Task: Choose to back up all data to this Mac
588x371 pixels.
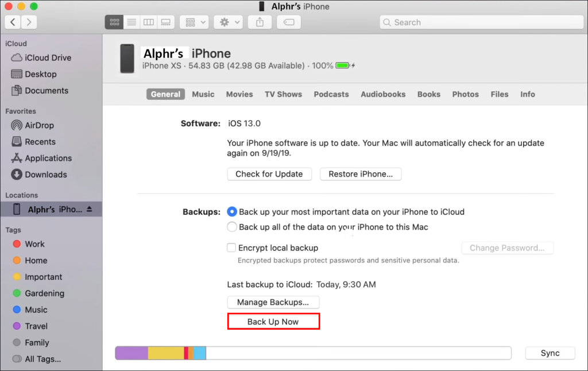Action: click(232, 227)
